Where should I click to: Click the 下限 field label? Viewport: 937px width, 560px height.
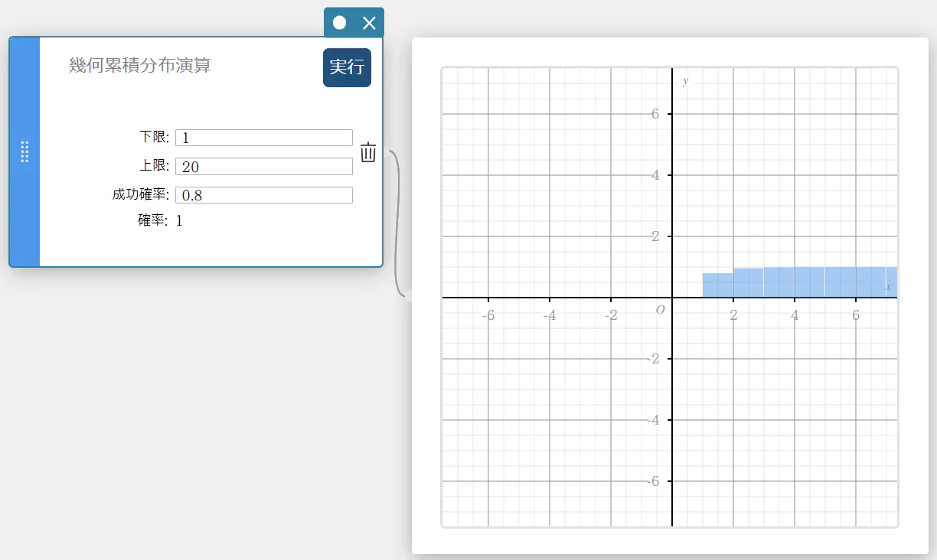tap(154, 138)
